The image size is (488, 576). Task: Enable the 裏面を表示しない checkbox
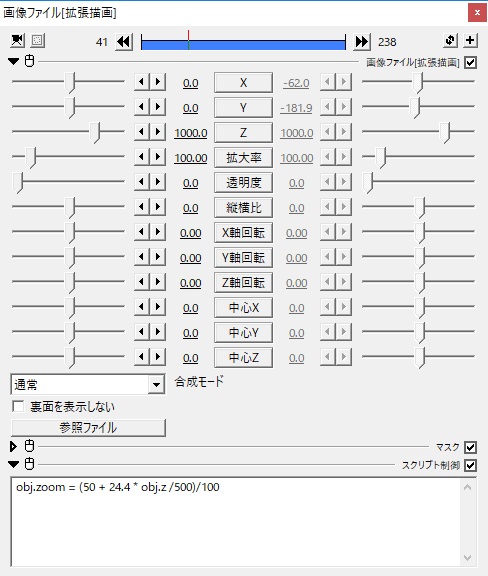18,406
